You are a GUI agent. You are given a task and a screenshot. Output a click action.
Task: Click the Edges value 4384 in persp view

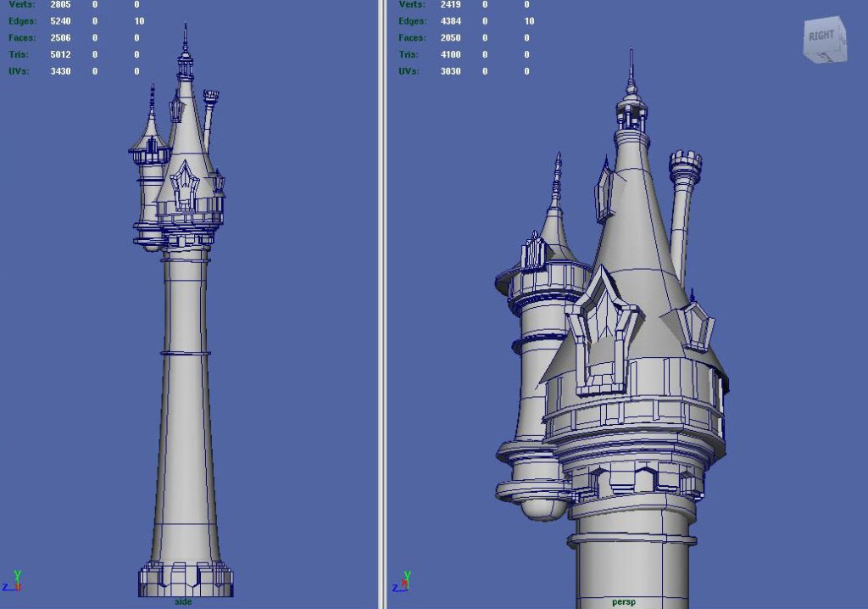click(x=450, y=20)
